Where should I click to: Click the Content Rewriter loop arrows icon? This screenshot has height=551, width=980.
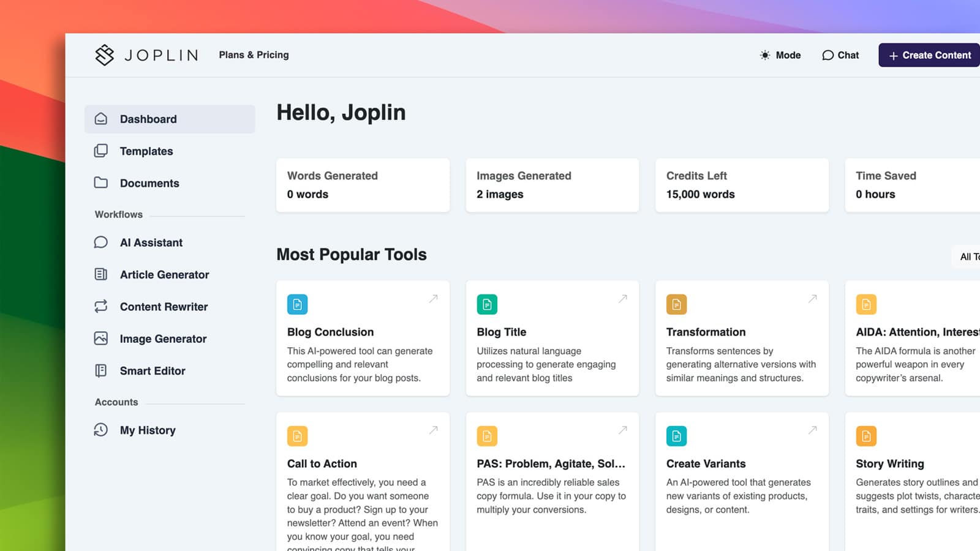(101, 306)
